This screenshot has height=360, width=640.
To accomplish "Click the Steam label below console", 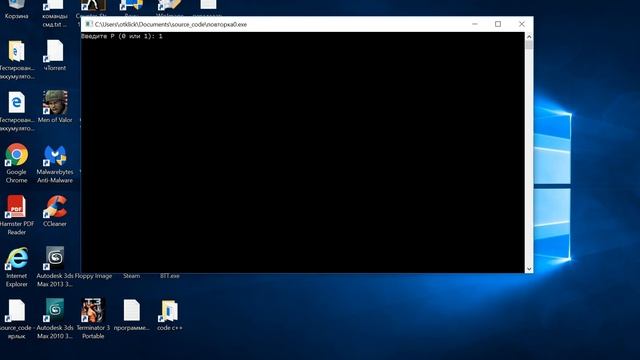I will point(131,276).
